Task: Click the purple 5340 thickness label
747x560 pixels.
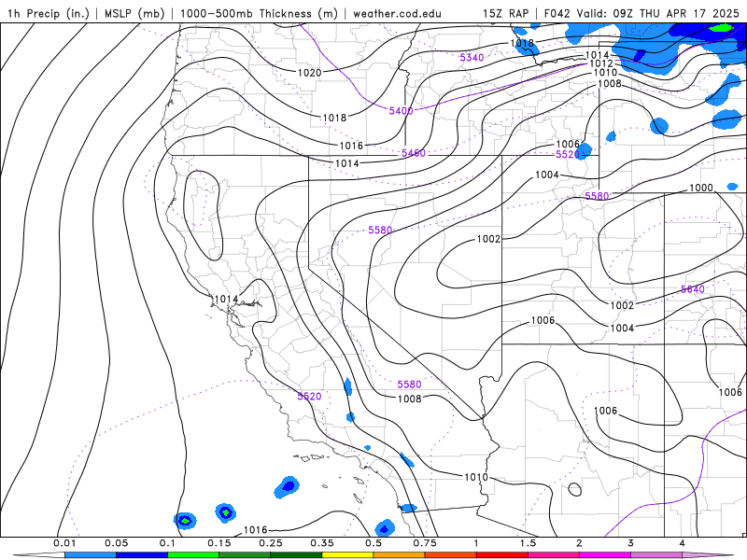Action: (x=472, y=58)
